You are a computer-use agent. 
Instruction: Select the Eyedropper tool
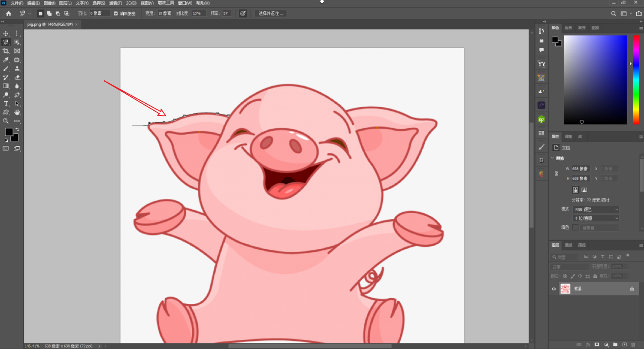tap(6, 60)
